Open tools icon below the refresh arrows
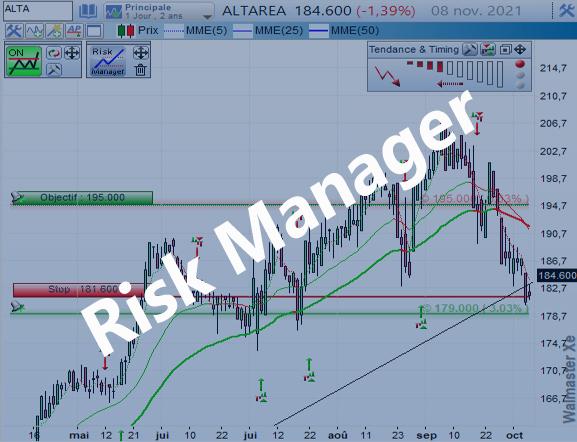 pos(54,70)
